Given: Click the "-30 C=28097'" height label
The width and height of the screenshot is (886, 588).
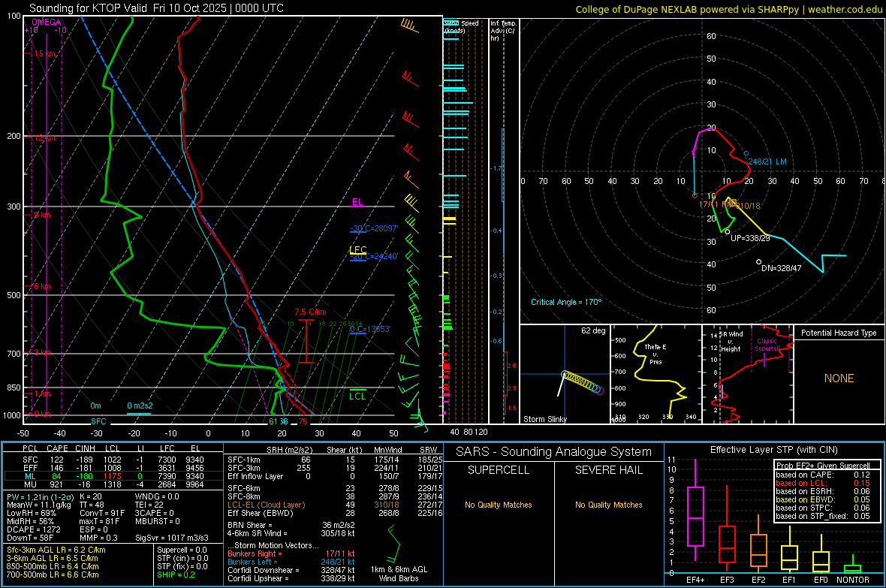Looking at the screenshot, I should (x=374, y=228).
